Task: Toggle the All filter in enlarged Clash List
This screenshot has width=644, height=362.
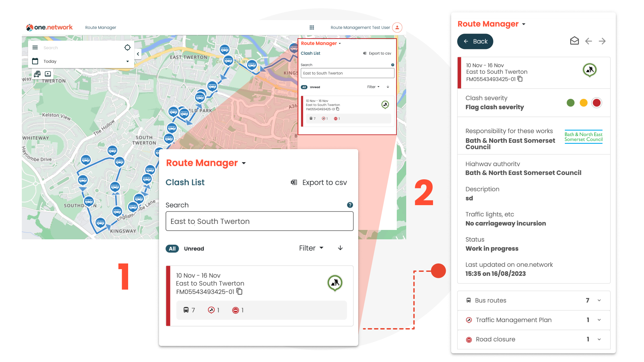Action: click(x=172, y=249)
